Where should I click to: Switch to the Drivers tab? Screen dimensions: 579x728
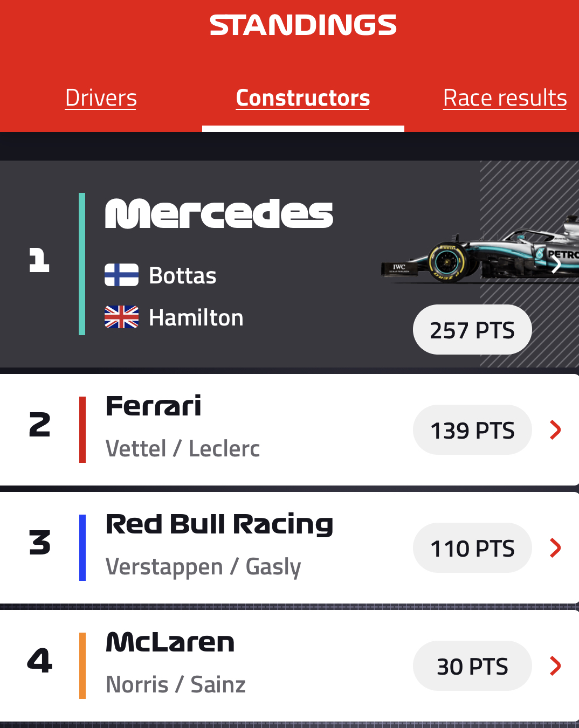pyautogui.click(x=101, y=98)
